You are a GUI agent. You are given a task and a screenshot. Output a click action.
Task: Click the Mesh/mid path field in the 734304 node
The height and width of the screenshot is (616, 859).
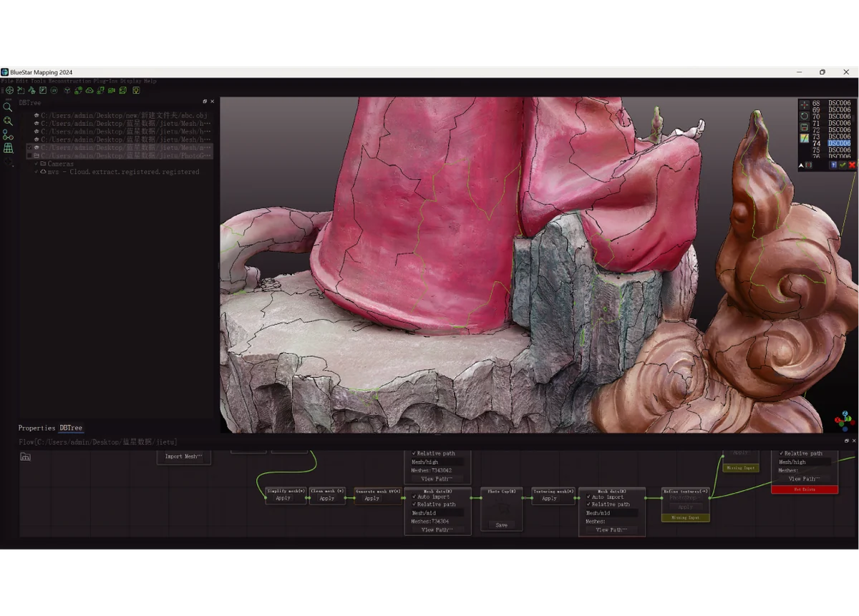437,513
